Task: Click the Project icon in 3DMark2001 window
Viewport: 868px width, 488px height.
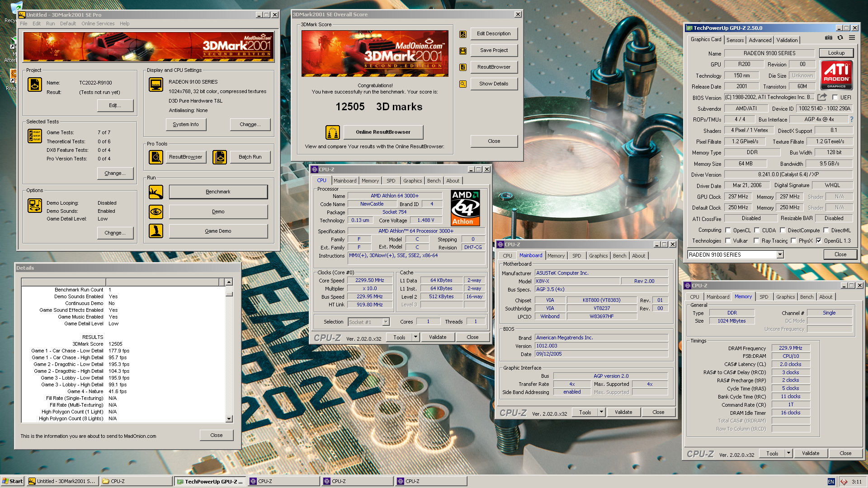Action: 35,84
